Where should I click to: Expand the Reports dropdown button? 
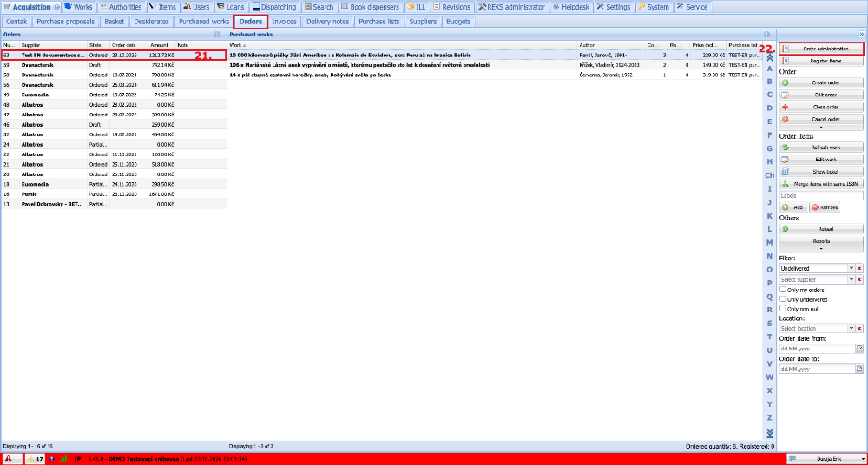821,244
